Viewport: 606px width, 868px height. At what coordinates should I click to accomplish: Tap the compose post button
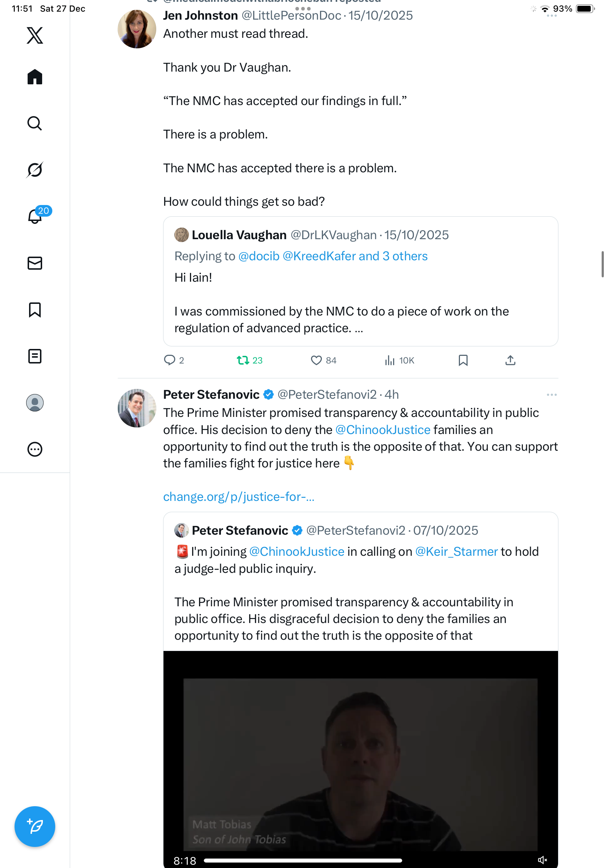pos(35,827)
